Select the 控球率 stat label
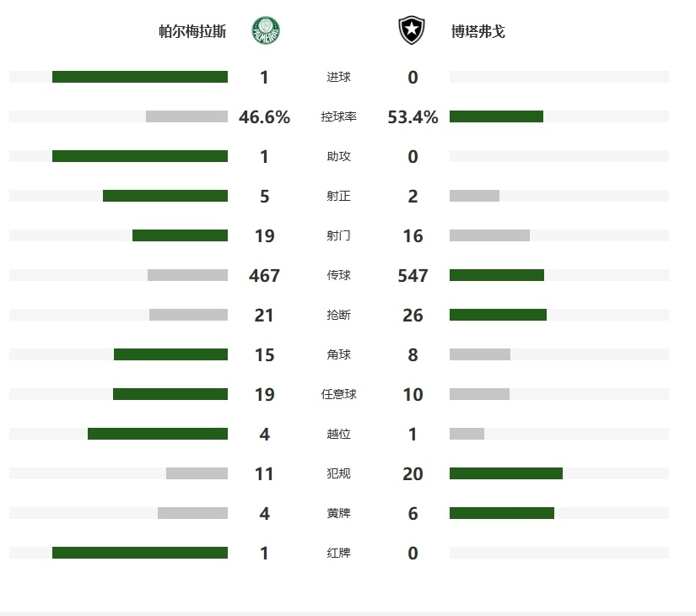 (338, 116)
